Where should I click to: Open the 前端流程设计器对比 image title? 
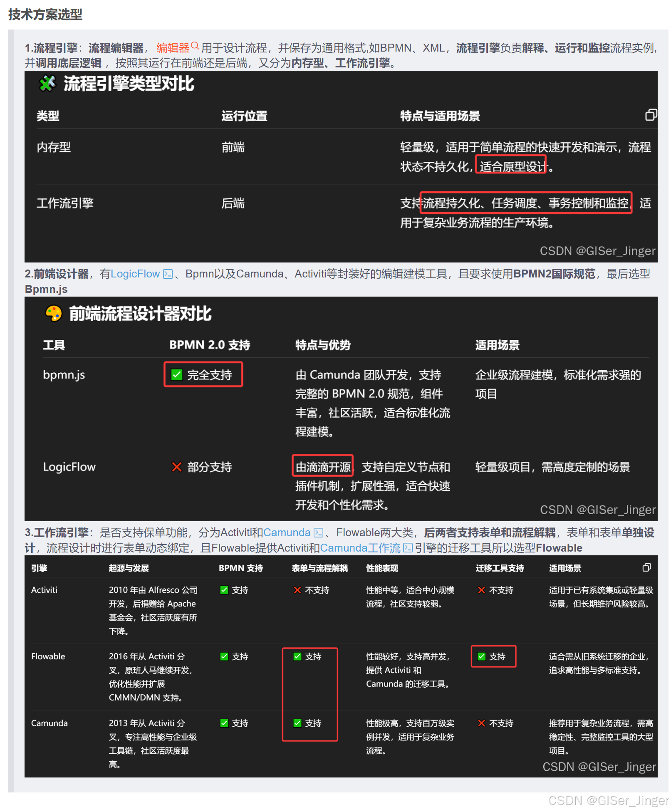pos(140,314)
